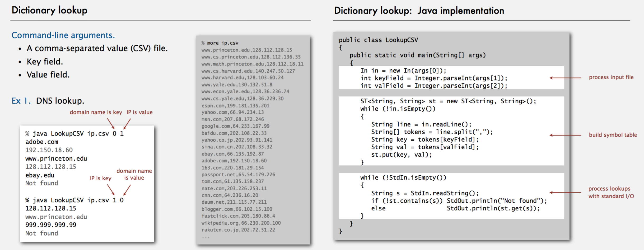Click 'www.cs.harvard.edu,140.247.50.127' CSV row

click(x=248, y=71)
